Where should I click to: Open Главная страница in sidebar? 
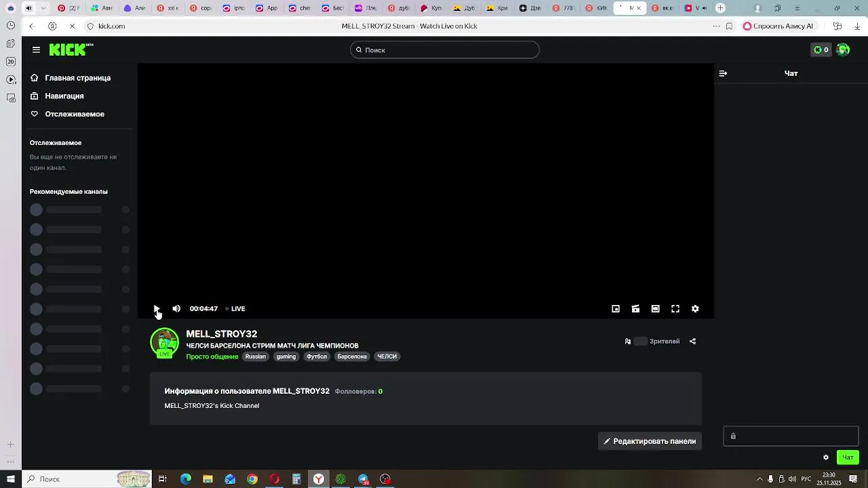(x=71, y=78)
